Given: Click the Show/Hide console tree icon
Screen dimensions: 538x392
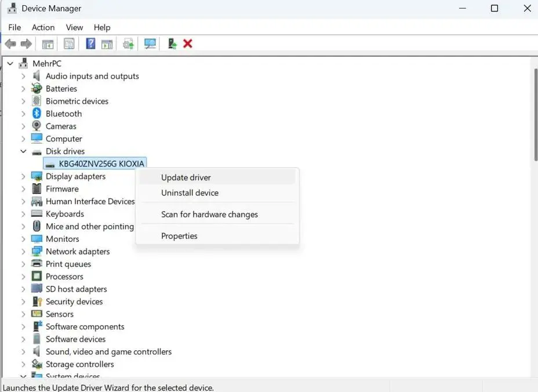Looking at the screenshot, I should pyautogui.click(x=48, y=44).
